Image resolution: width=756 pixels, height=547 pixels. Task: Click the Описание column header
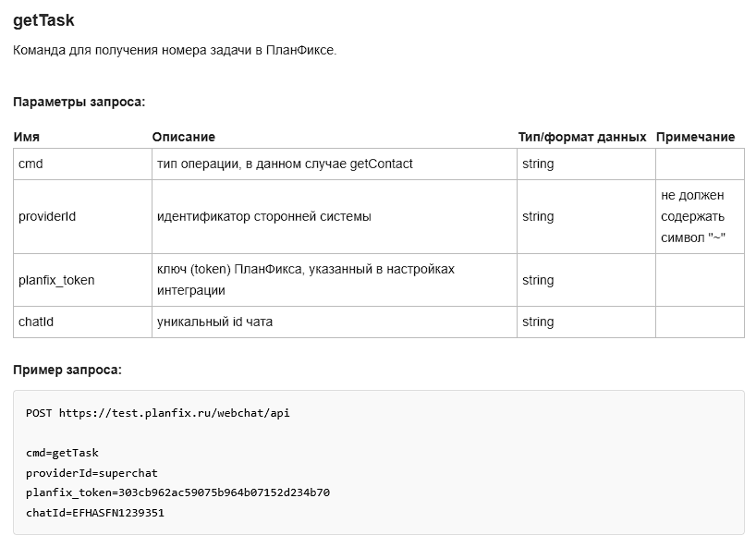coord(184,138)
